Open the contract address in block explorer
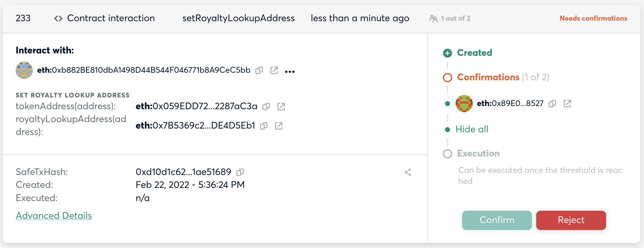 tap(274, 70)
